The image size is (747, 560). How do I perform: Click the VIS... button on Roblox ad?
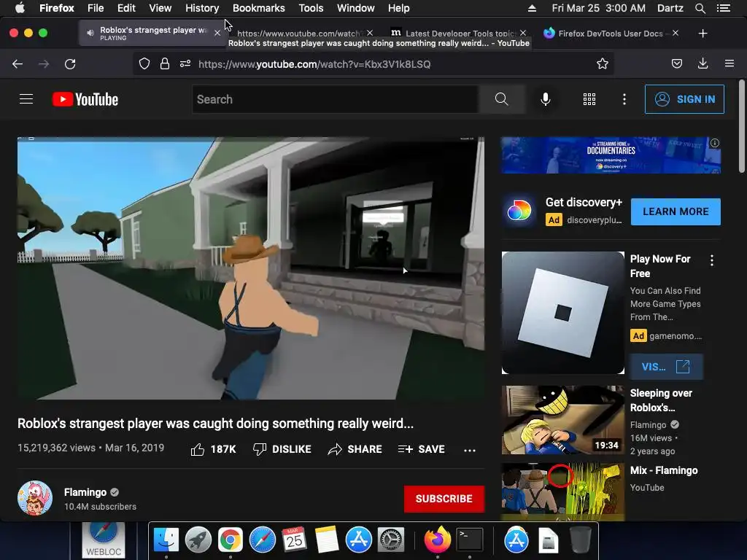pos(666,367)
